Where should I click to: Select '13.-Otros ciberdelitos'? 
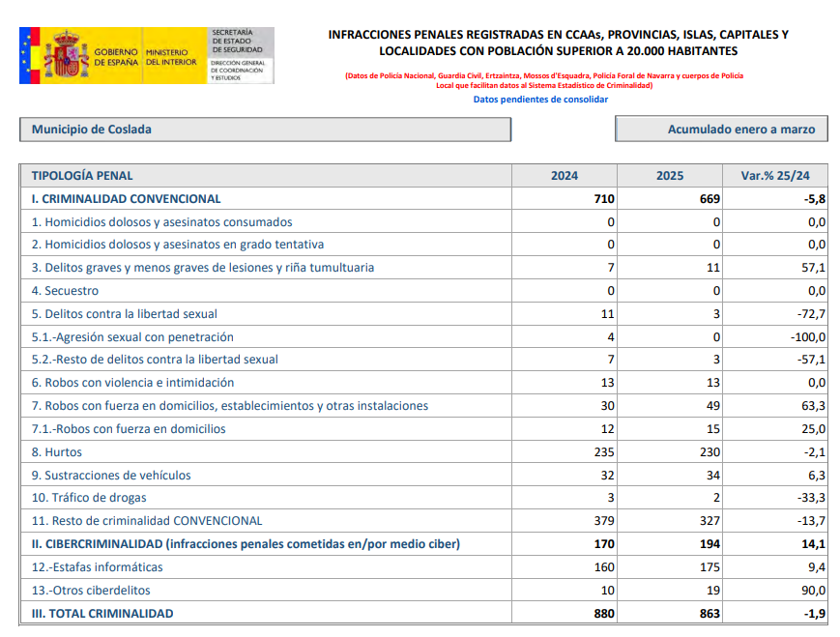point(91,590)
